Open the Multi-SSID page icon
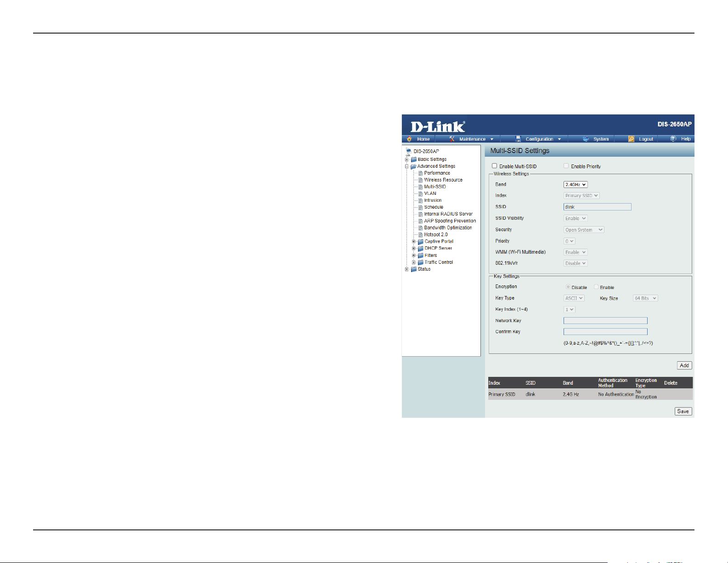Image resolution: width=728 pixels, height=563 pixels. pyautogui.click(x=420, y=187)
